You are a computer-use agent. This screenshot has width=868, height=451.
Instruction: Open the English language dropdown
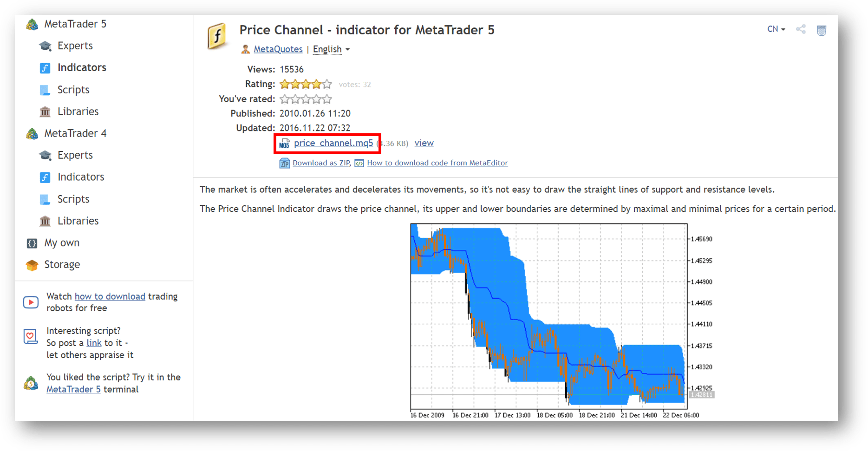(331, 49)
